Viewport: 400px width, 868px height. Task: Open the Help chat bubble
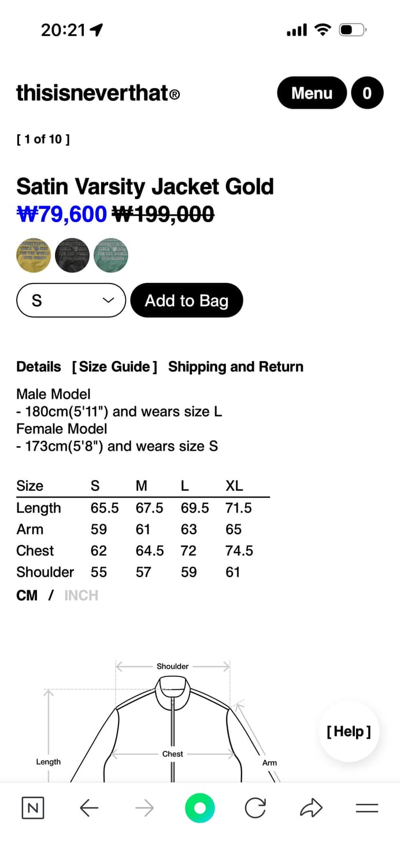349,731
